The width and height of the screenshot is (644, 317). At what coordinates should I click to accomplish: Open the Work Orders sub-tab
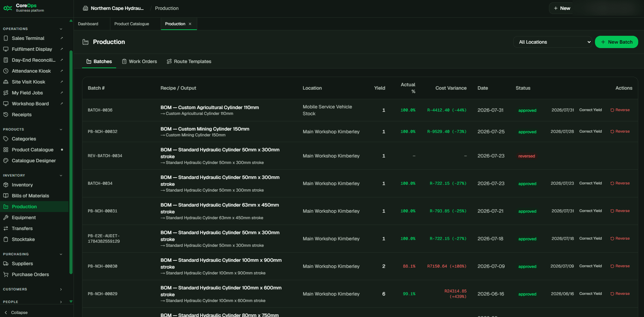click(140, 61)
